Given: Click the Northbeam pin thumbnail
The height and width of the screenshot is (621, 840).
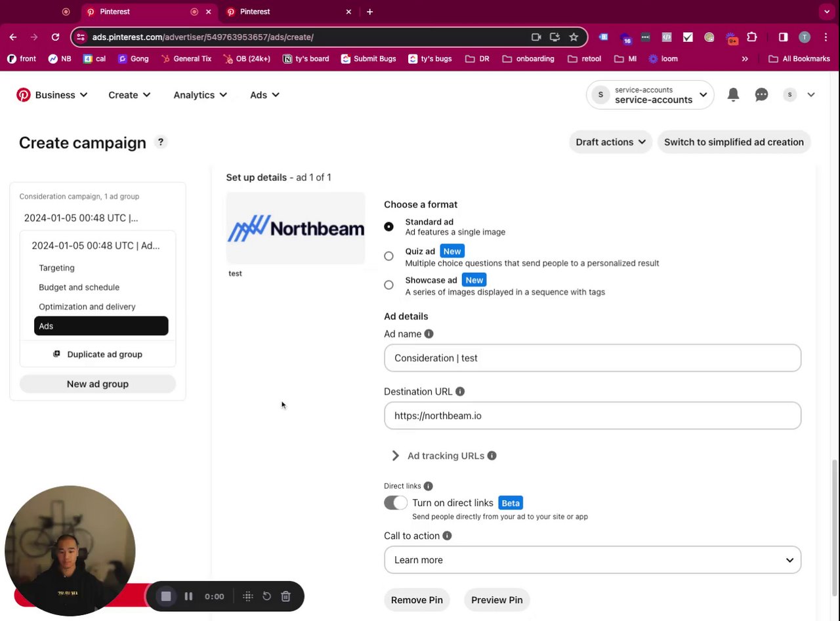Looking at the screenshot, I should 295,228.
